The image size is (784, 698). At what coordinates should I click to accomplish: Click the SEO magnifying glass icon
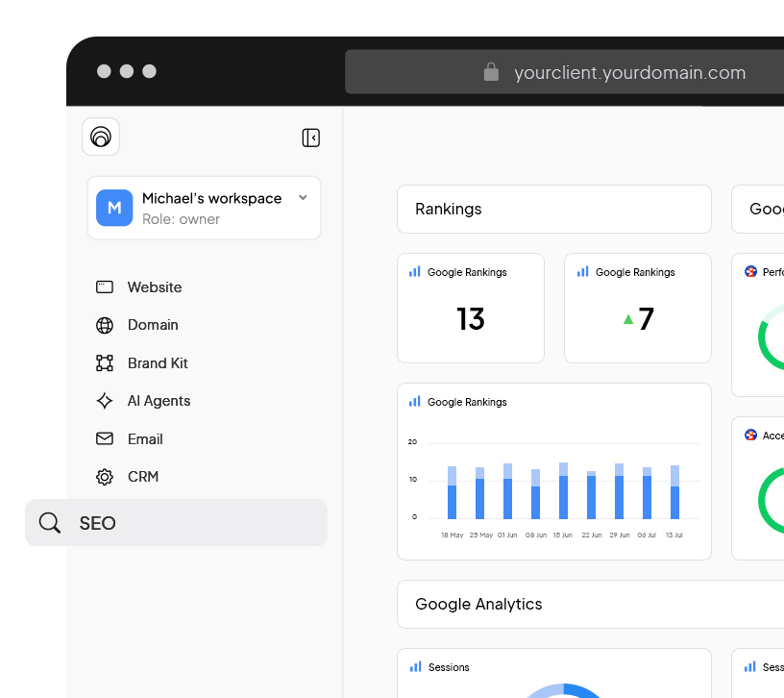pyautogui.click(x=49, y=523)
